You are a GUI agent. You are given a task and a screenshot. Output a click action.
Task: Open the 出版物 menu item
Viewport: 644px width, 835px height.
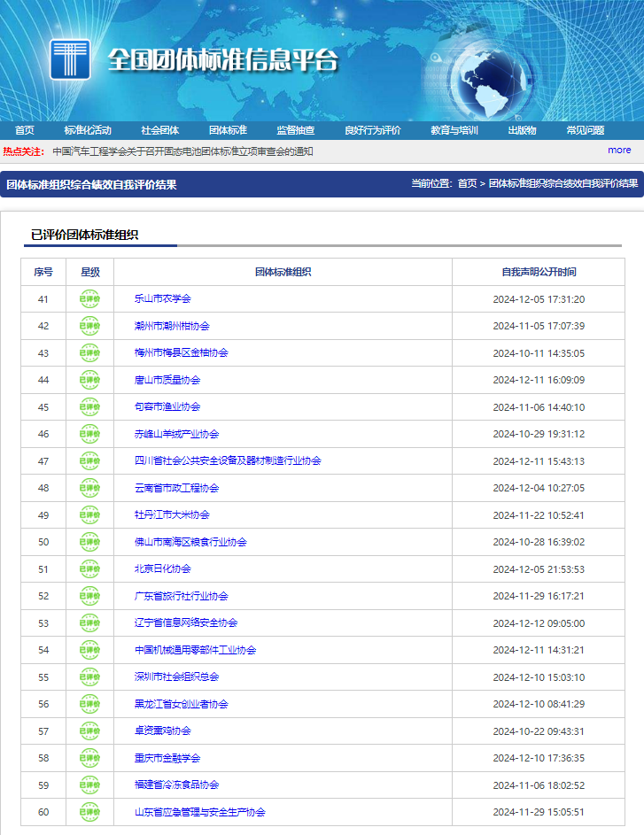coord(522,130)
